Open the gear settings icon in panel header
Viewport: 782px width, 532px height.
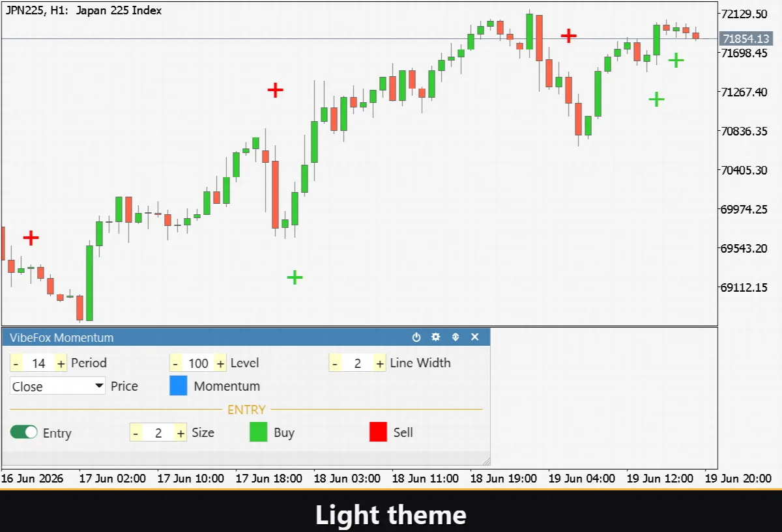click(436, 337)
